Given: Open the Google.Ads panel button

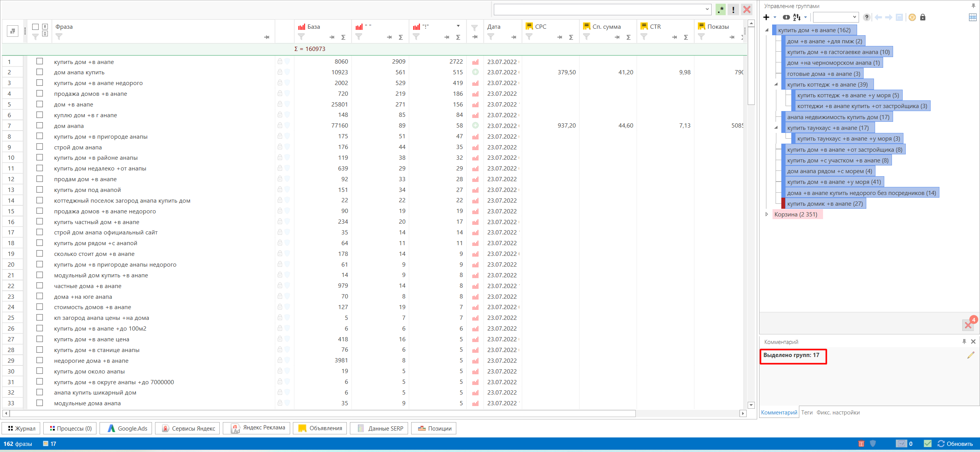Looking at the screenshot, I should [x=127, y=428].
